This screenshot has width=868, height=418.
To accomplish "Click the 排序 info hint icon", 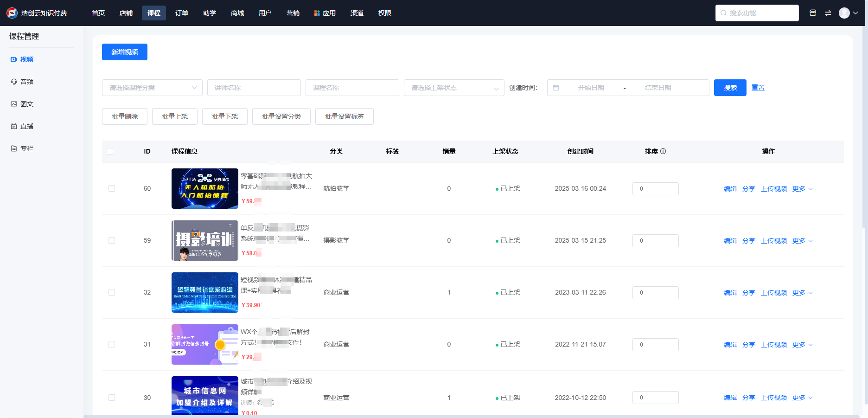I will pyautogui.click(x=663, y=151).
